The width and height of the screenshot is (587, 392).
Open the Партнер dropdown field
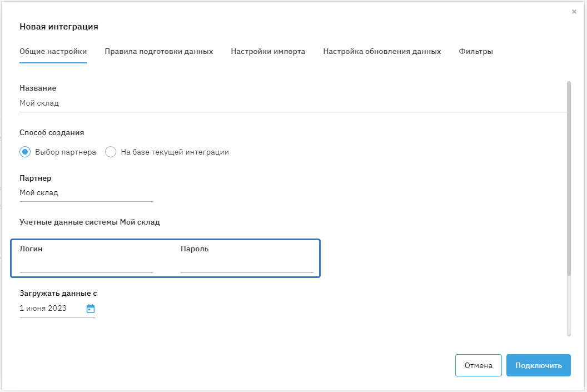click(86, 193)
